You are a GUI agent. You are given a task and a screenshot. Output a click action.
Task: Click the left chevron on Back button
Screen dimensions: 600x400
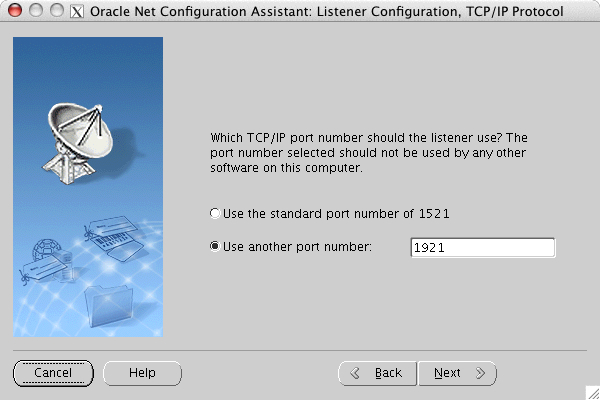(x=355, y=373)
